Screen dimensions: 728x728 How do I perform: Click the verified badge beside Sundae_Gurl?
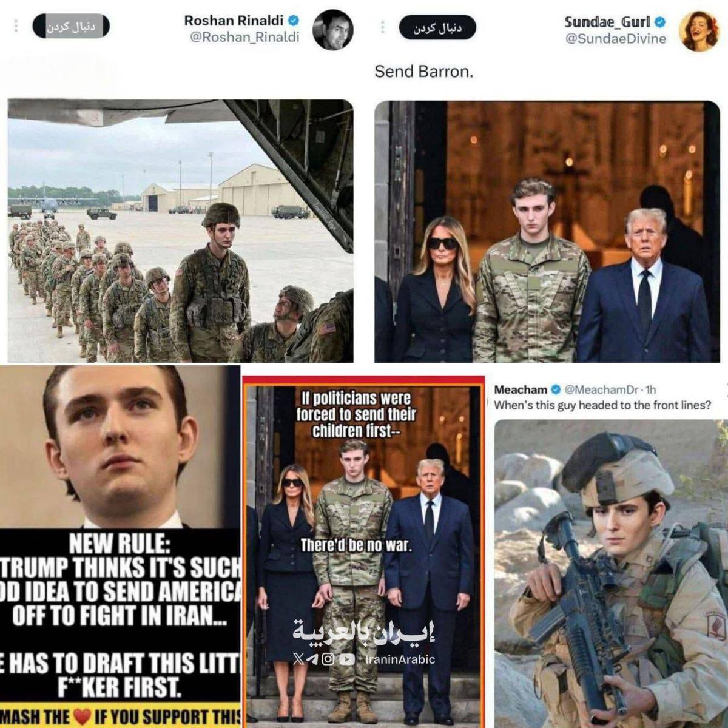[659, 22]
